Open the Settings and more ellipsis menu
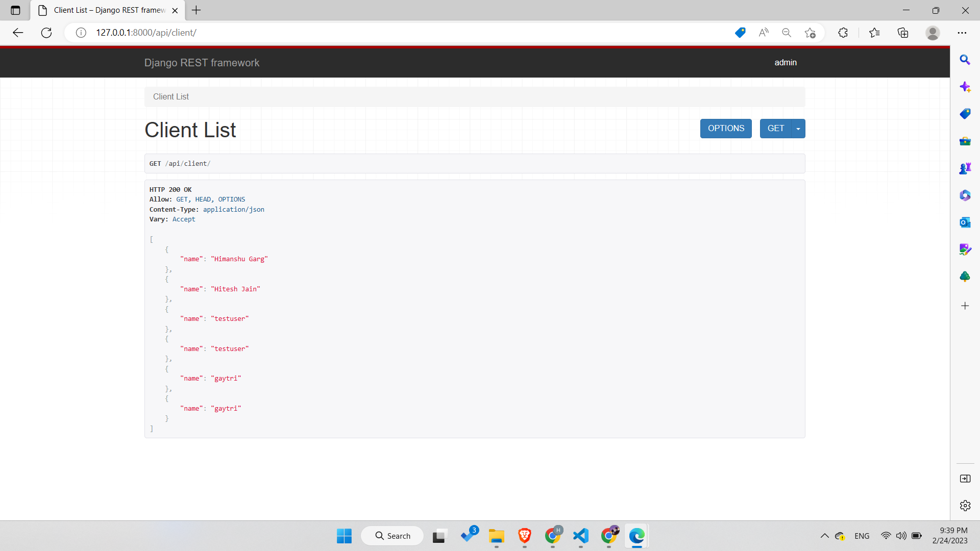The height and width of the screenshot is (551, 980). tap(962, 33)
